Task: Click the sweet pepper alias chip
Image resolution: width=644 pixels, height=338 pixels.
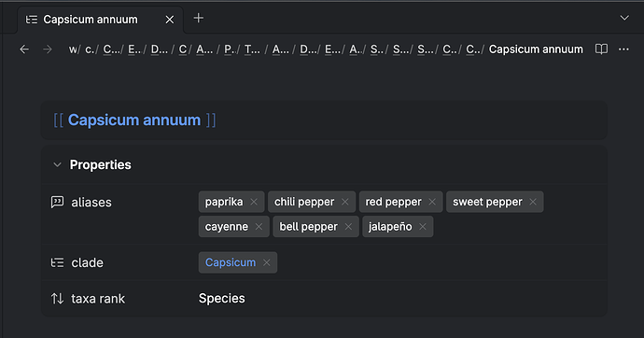Action: tap(487, 202)
